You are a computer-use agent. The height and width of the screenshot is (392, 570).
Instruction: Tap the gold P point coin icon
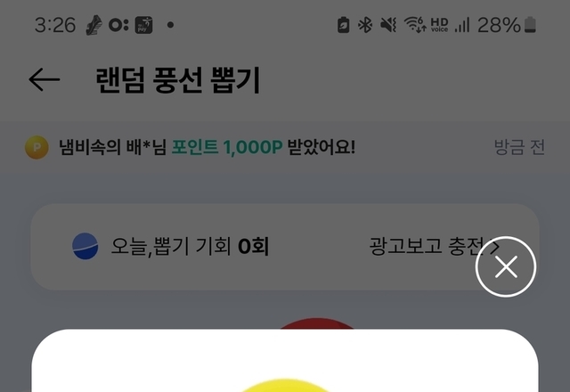37,147
